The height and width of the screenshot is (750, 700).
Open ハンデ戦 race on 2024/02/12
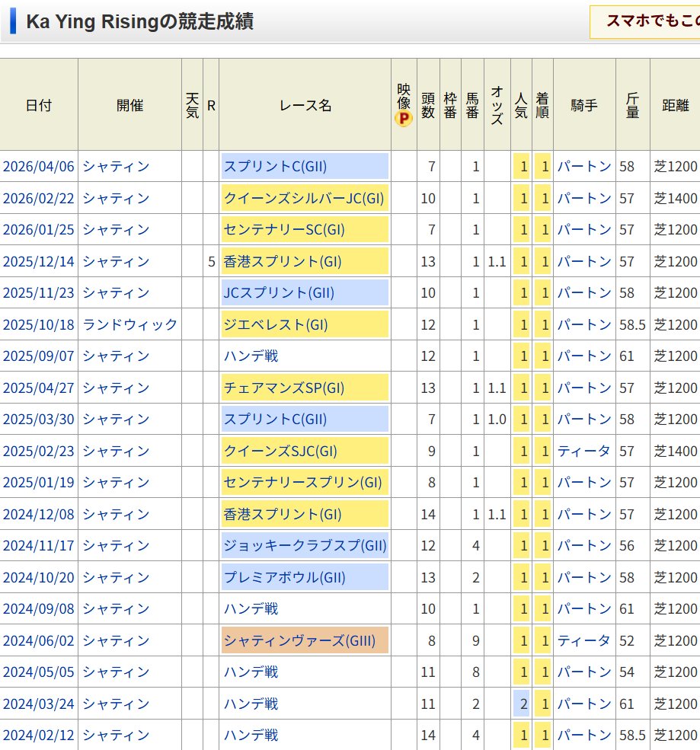[x=251, y=736]
